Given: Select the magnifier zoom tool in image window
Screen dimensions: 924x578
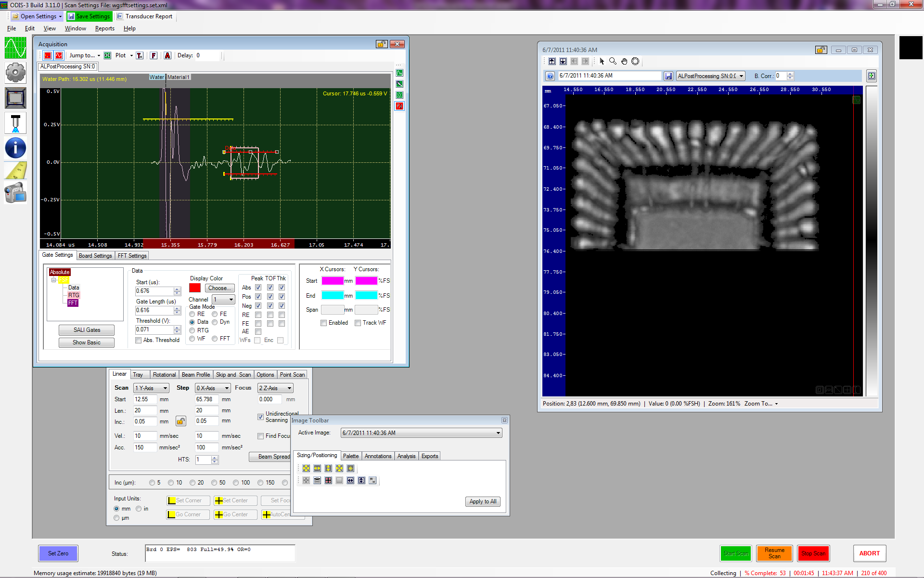Looking at the screenshot, I should pos(613,61).
